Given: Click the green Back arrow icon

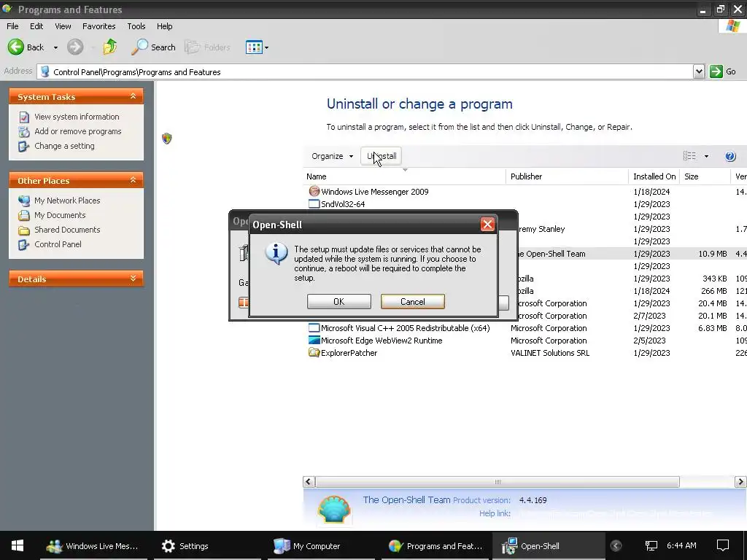Looking at the screenshot, I should tap(15, 47).
